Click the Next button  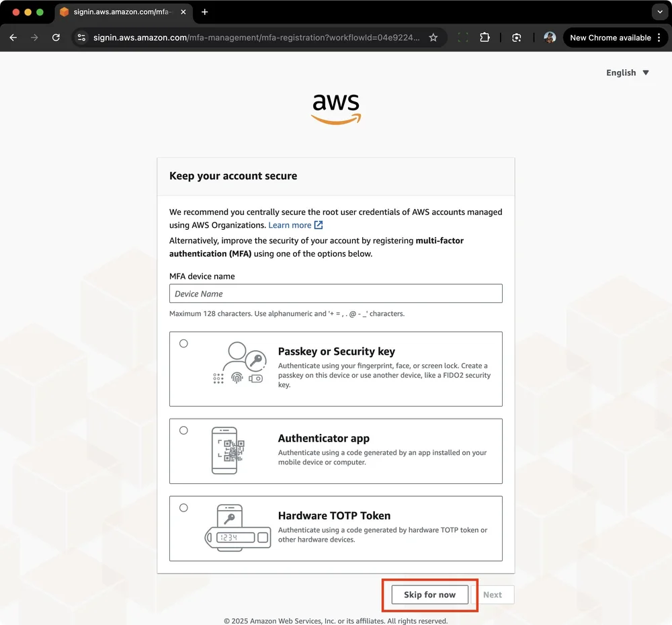pos(493,595)
